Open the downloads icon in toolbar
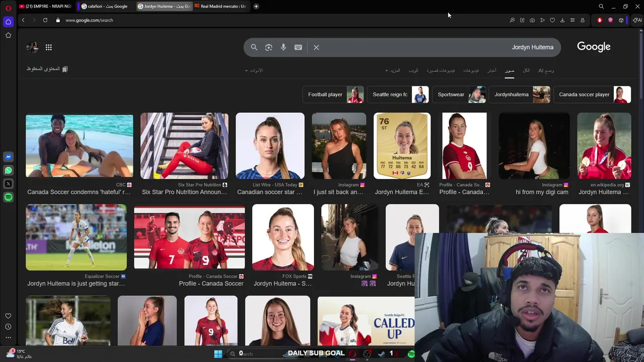Screen dimensions: 644x362 pyautogui.click(x=562, y=20)
